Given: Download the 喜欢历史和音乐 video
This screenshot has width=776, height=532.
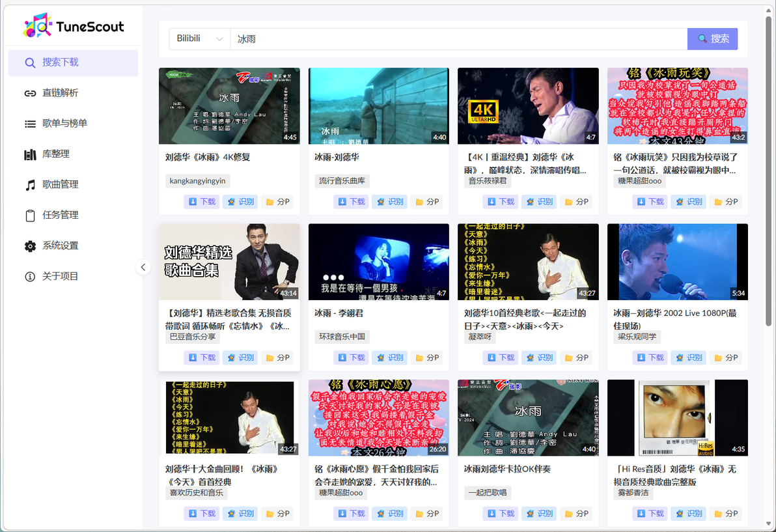Looking at the screenshot, I should pos(202,513).
